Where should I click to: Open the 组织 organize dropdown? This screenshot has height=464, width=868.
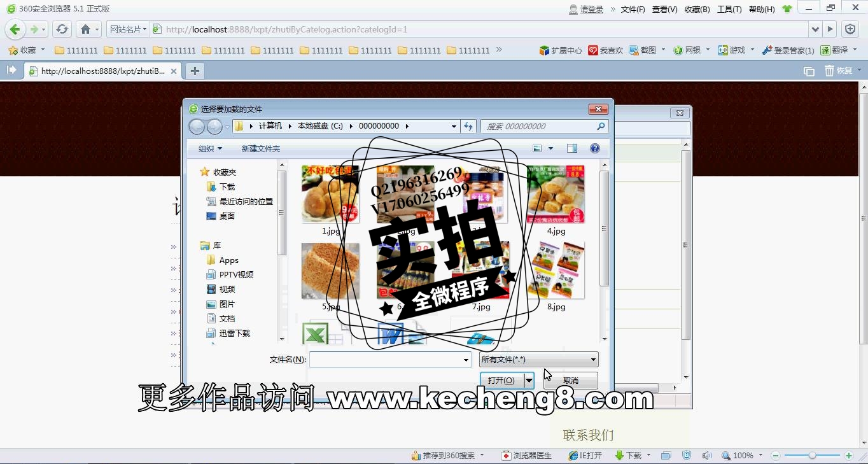pos(210,148)
